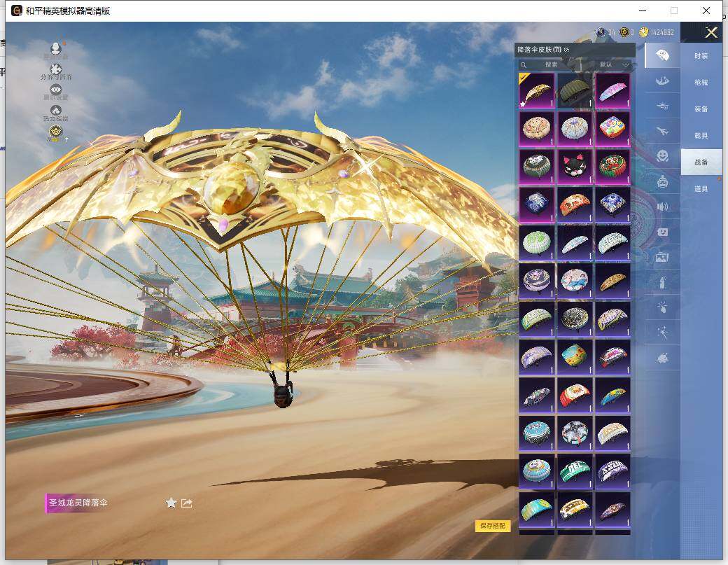Image resolution: width=728 pixels, height=565 pixels.
Task: Select the black cat parachute thumbnail
Action: click(x=574, y=166)
